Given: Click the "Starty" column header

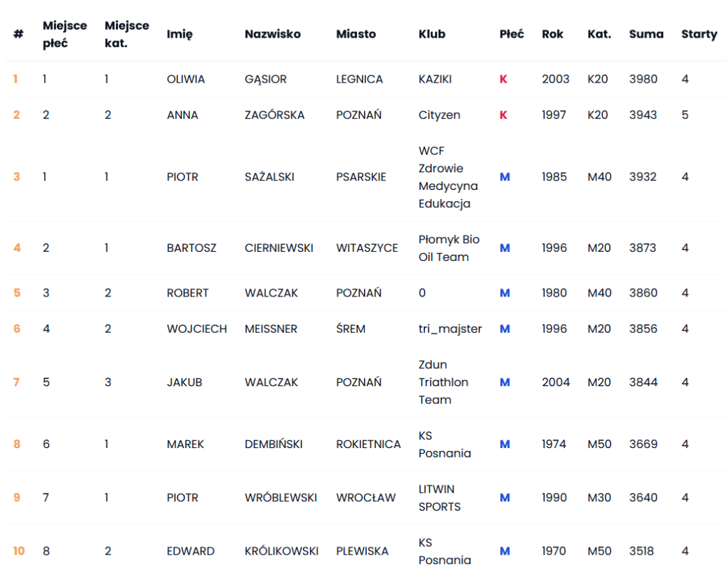Looking at the screenshot, I should (x=699, y=34).
